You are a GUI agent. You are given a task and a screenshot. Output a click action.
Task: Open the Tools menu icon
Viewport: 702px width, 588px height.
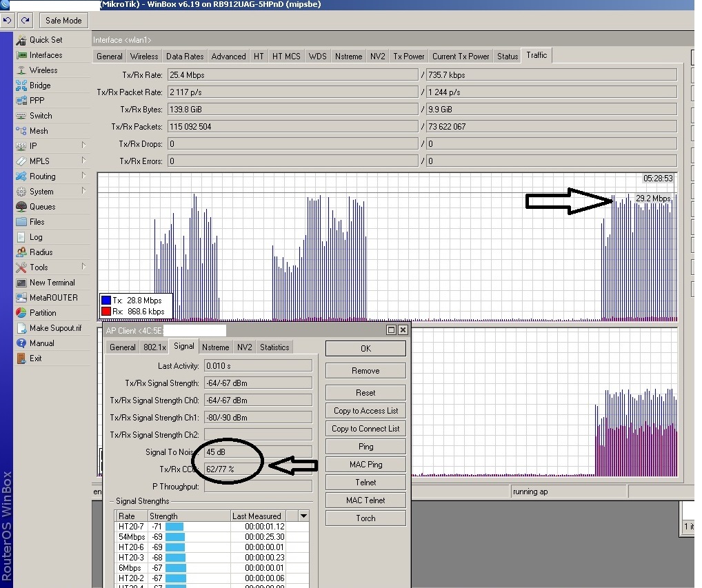[x=21, y=267]
